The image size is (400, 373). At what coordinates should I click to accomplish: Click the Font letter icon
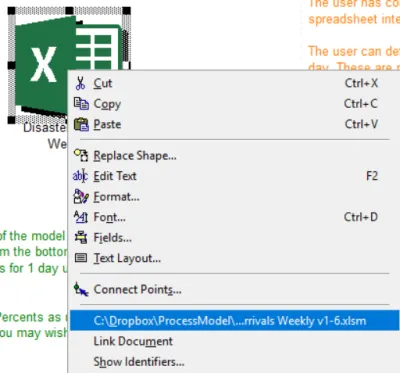coord(81,217)
